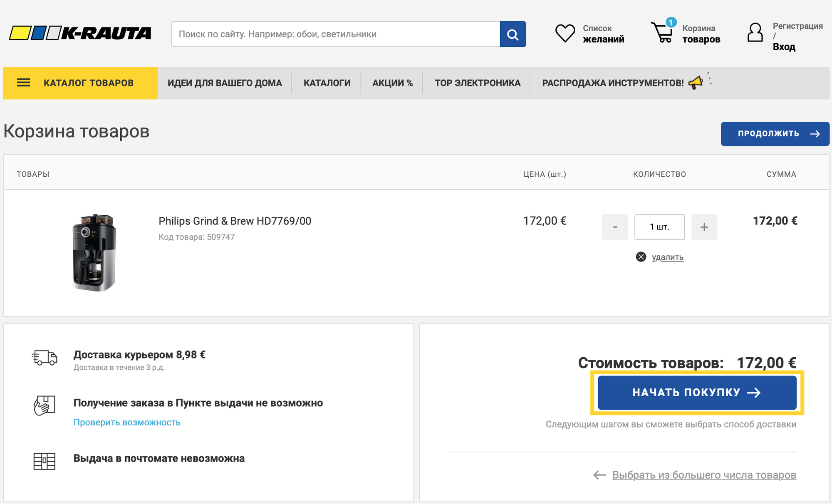Click the magnifier search button
Screen dimensions: 832x504
[x=513, y=34]
